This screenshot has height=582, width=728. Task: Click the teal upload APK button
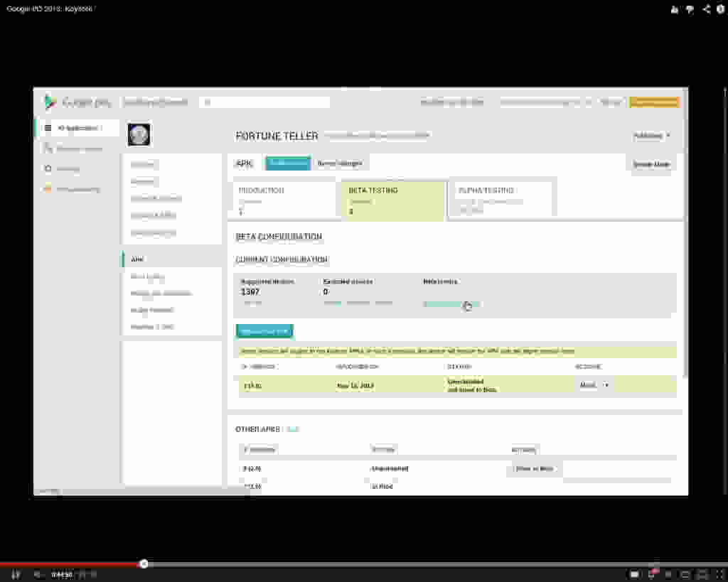[x=264, y=331]
